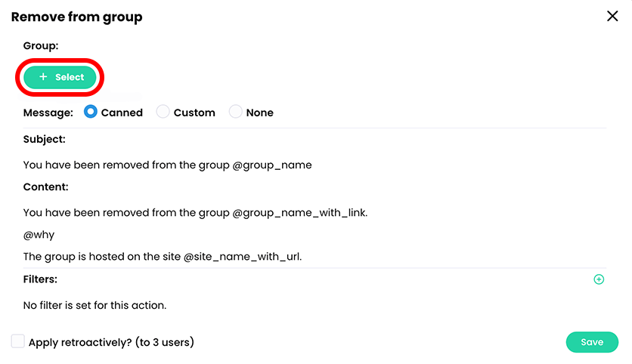The width and height of the screenshot is (632, 364).
Task: Add a filter using the plus circle icon
Action: 599,279
